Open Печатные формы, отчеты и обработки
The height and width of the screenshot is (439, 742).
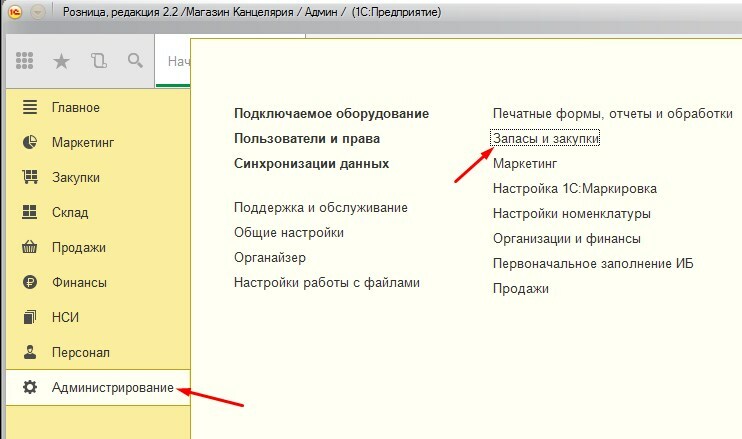pos(612,114)
